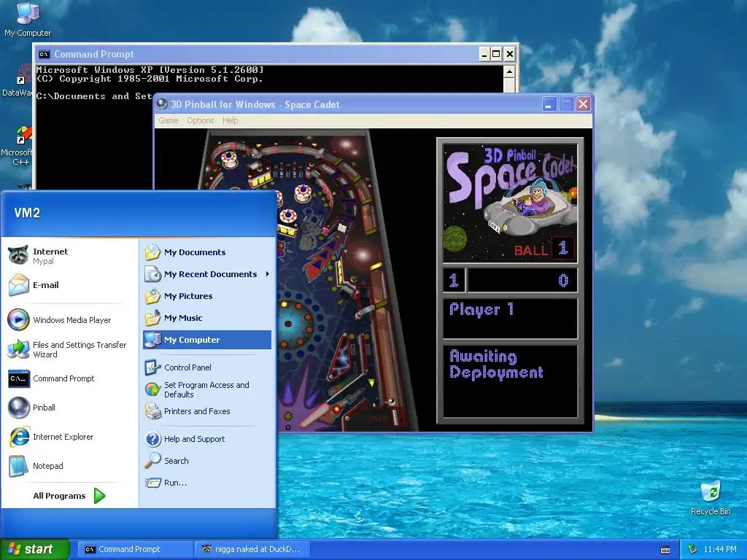
Task: Close the Command Prompt window
Action: pos(510,54)
